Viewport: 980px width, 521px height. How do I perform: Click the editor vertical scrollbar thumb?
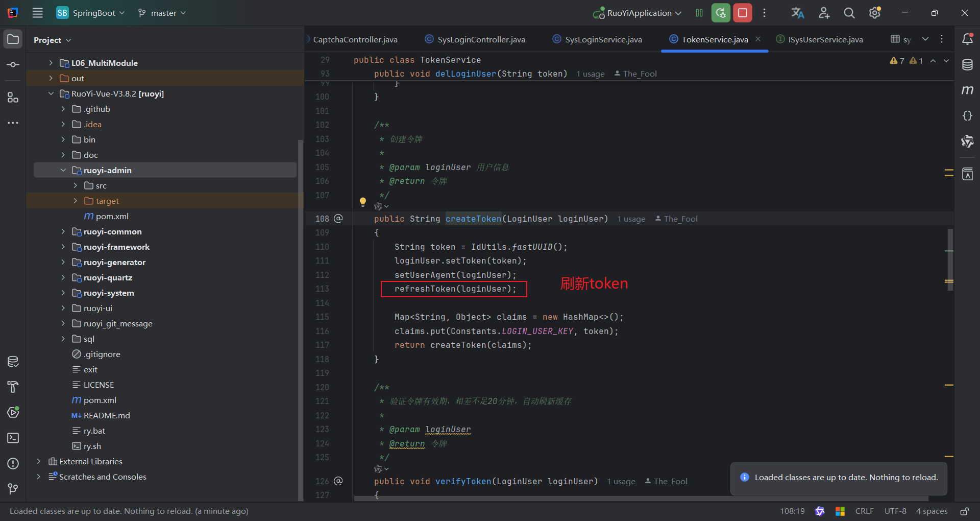pyautogui.click(x=950, y=259)
